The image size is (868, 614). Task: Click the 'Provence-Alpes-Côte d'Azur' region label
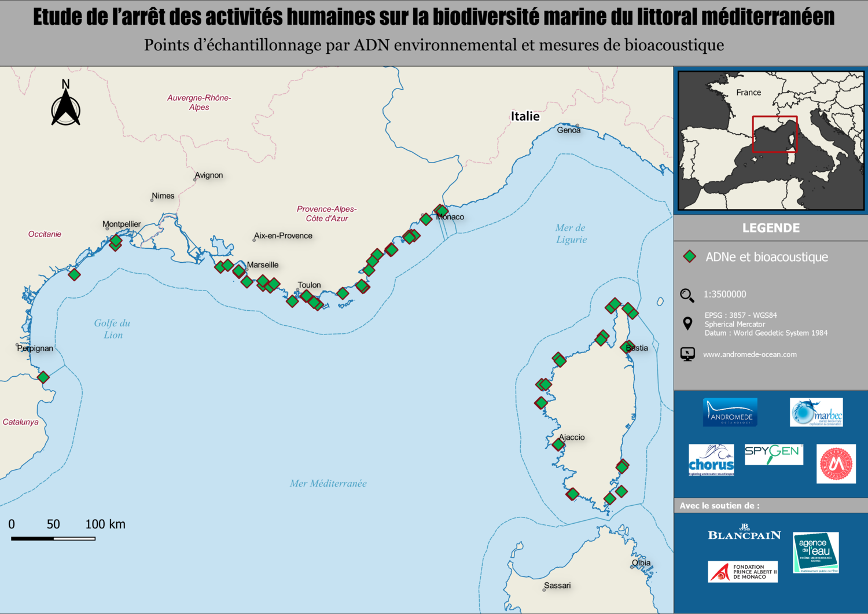[327, 214]
